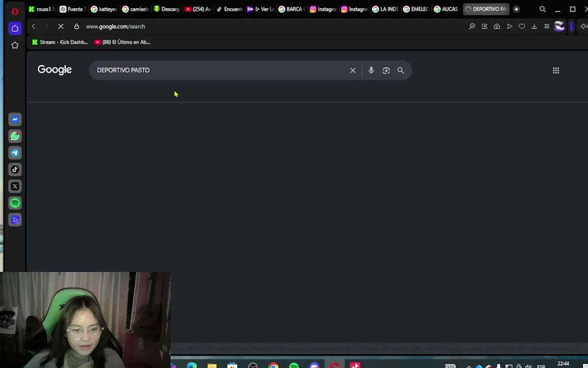
Task: Search open tabs with magnifier icon
Action: point(543,9)
